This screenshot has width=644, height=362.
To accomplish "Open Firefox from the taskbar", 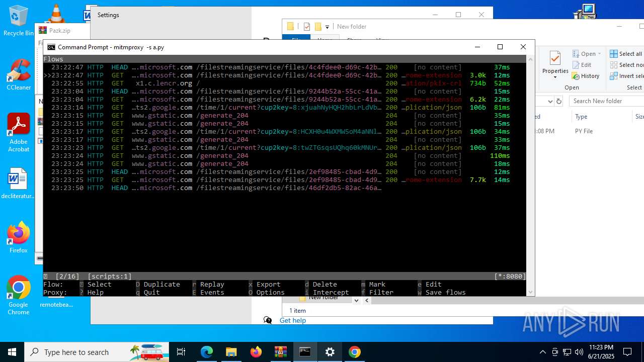I will pyautogui.click(x=256, y=352).
